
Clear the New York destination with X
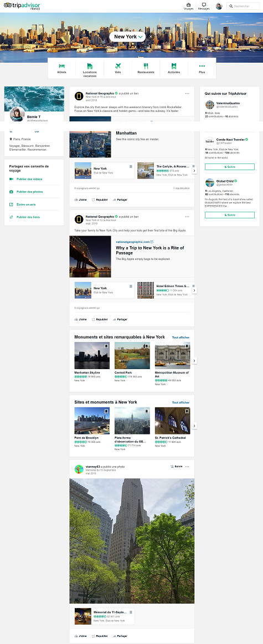[x=151, y=37]
